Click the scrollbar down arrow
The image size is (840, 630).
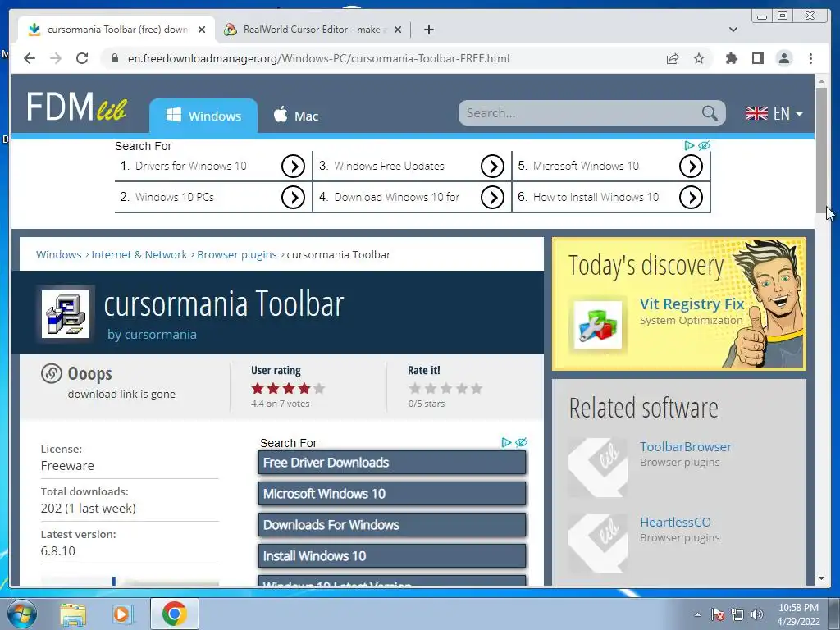(821, 578)
